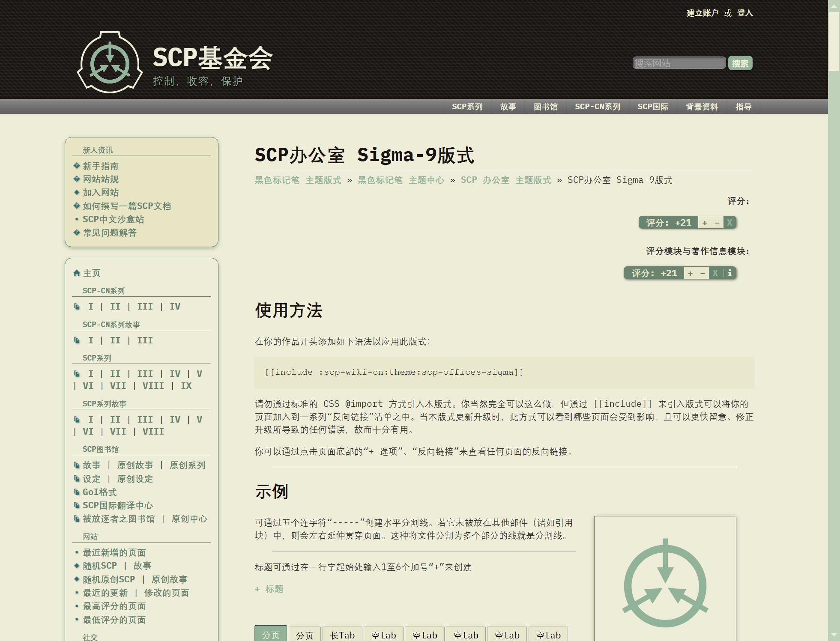
Task: Cancel vote with the X in the top rating box
Action: click(729, 223)
